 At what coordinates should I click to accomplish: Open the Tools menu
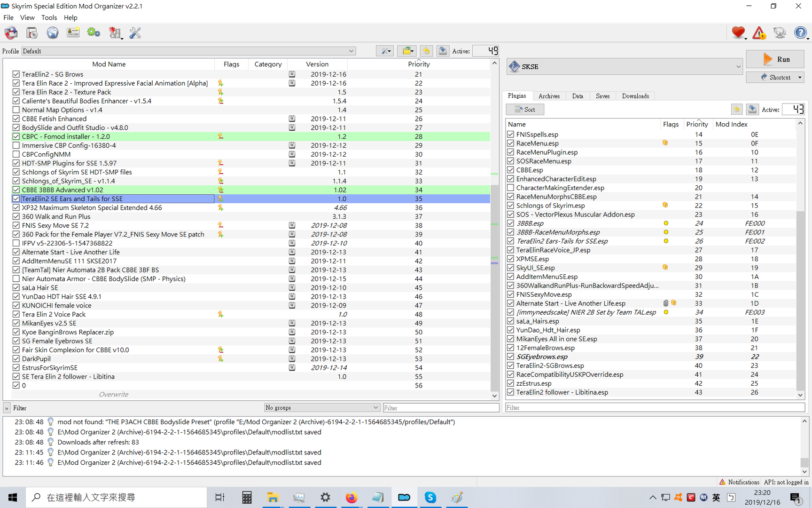49,17
